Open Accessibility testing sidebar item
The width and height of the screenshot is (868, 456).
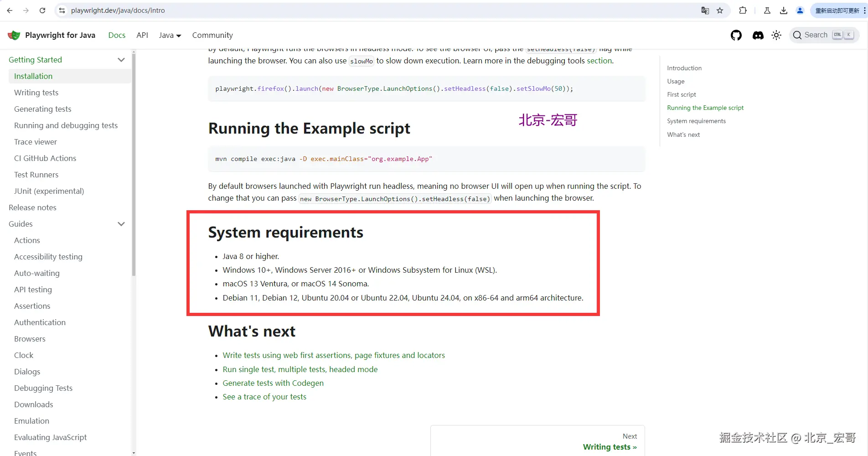(48, 257)
